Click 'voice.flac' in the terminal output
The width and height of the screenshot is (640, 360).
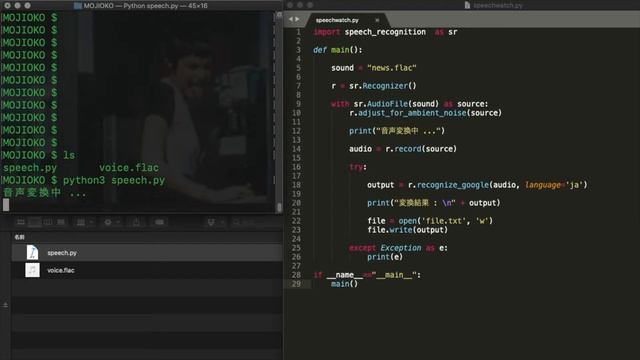(x=129, y=168)
